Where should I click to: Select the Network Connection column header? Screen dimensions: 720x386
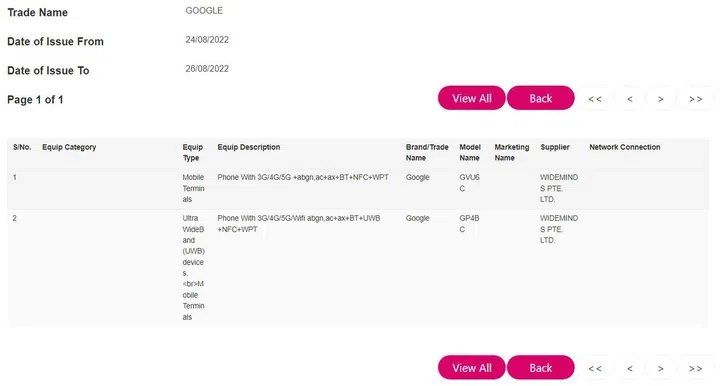tap(624, 147)
